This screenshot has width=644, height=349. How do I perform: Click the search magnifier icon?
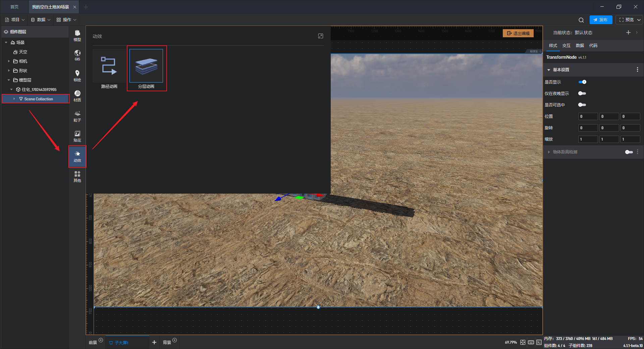tap(581, 20)
